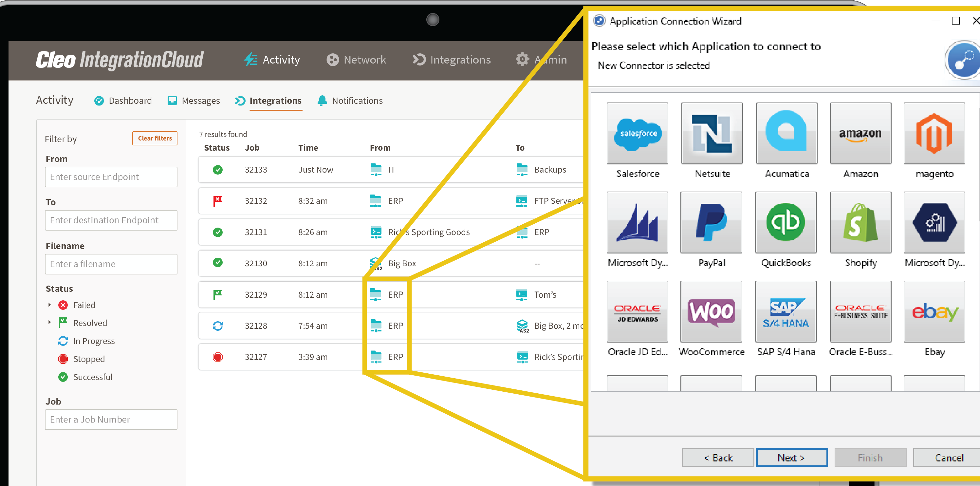Click the Clear filters button
Screen dimensions: 980x486
click(155, 138)
